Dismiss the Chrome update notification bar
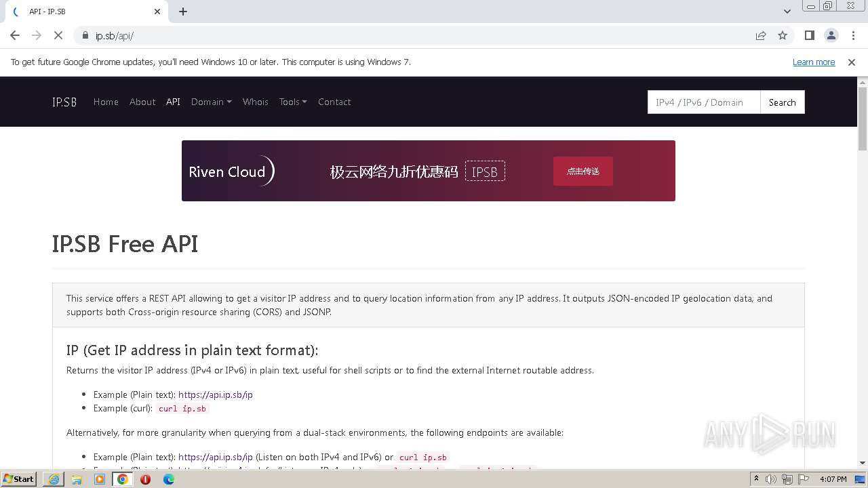Viewport: 868px width, 488px height. tap(852, 62)
